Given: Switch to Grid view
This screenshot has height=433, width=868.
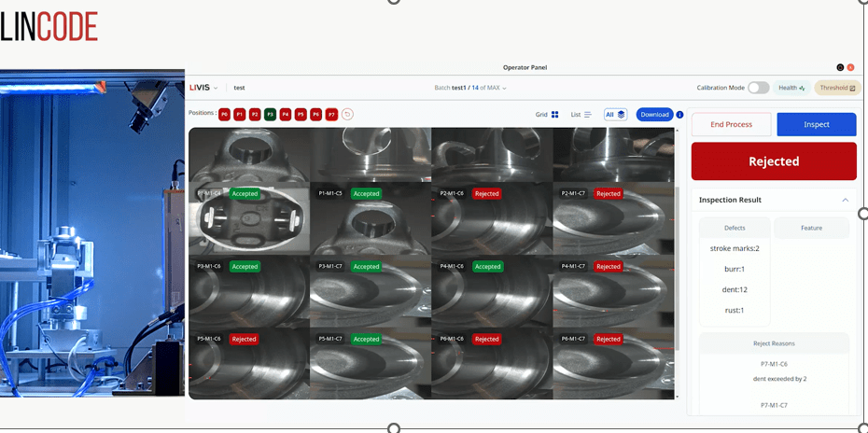Looking at the screenshot, I should [x=547, y=115].
